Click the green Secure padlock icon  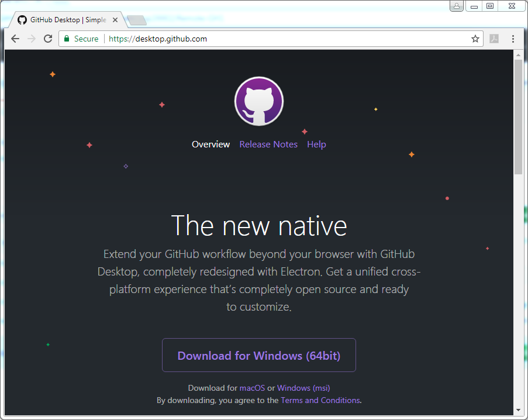point(67,39)
